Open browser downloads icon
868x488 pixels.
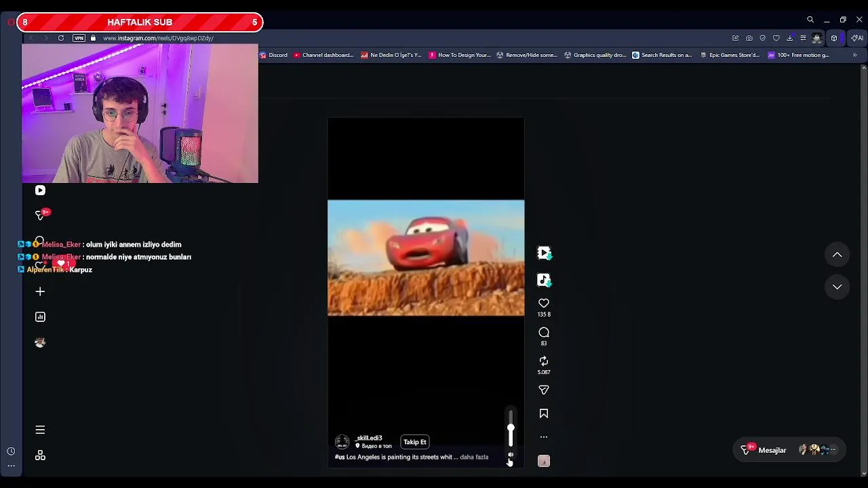point(789,38)
